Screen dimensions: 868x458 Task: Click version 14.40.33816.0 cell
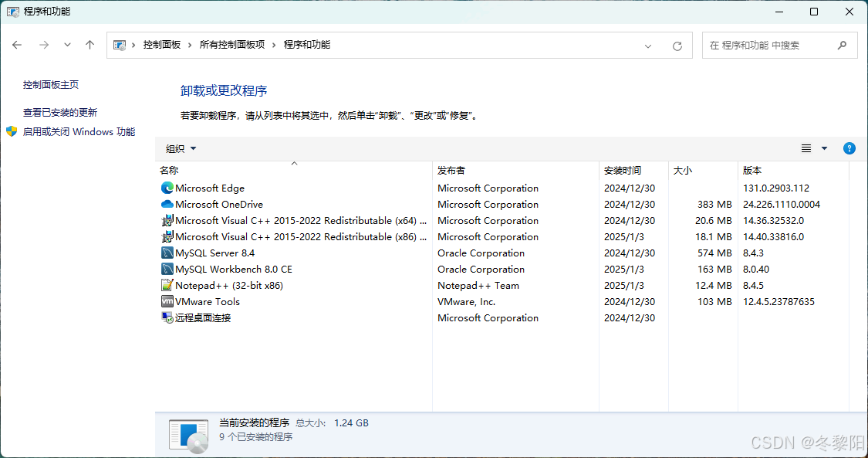click(x=773, y=236)
